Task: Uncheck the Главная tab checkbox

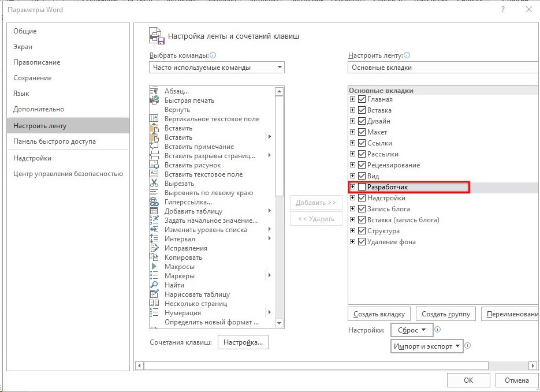Action: click(x=362, y=99)
